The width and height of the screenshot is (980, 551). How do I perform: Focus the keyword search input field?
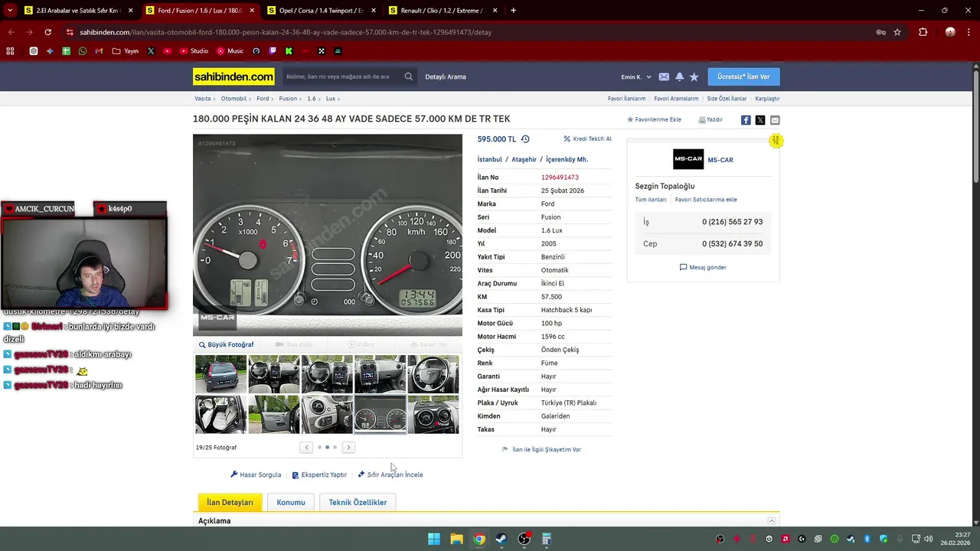click(x=341, y=77)
